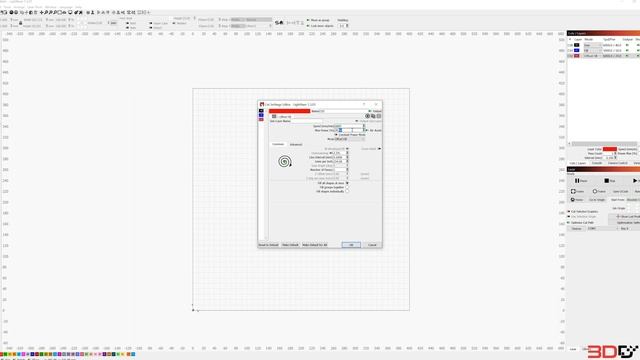The image size is (640, 360).
Task: Click the red color bar in Cut Settings
Action: 289,111
